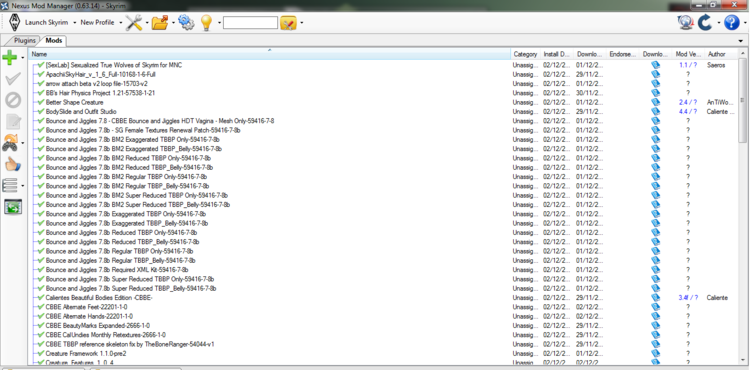Select CBBE TBBP reference skeleton fix row
This screenshot has width=750, height=370.
coord(130,344)
